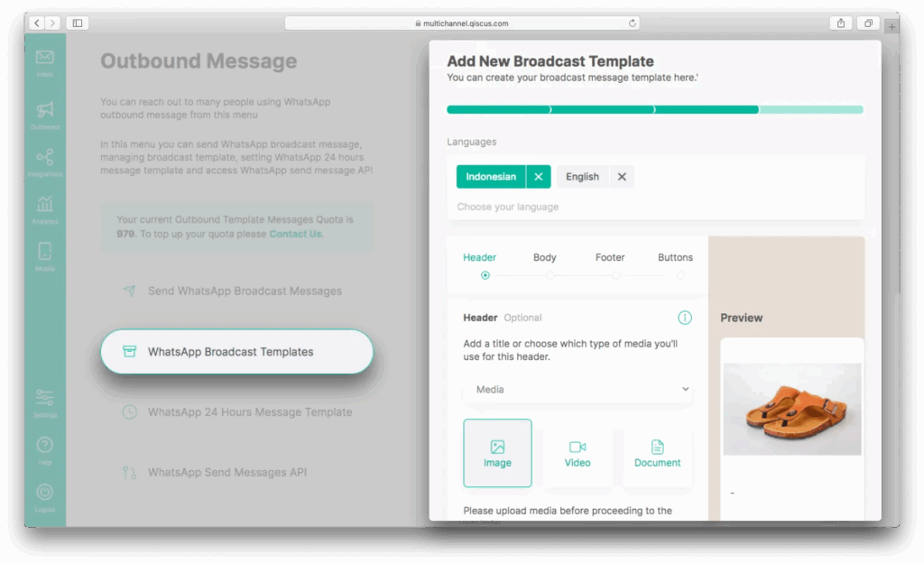Click the Logout power icon
This screenshot has height=564, width=924.
(45, 493)
